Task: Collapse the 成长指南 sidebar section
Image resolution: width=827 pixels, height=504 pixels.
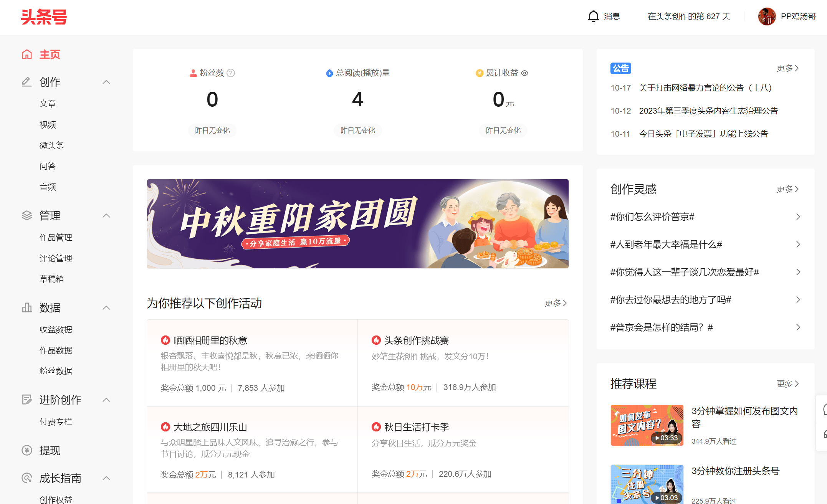Action: pos(106,478)
